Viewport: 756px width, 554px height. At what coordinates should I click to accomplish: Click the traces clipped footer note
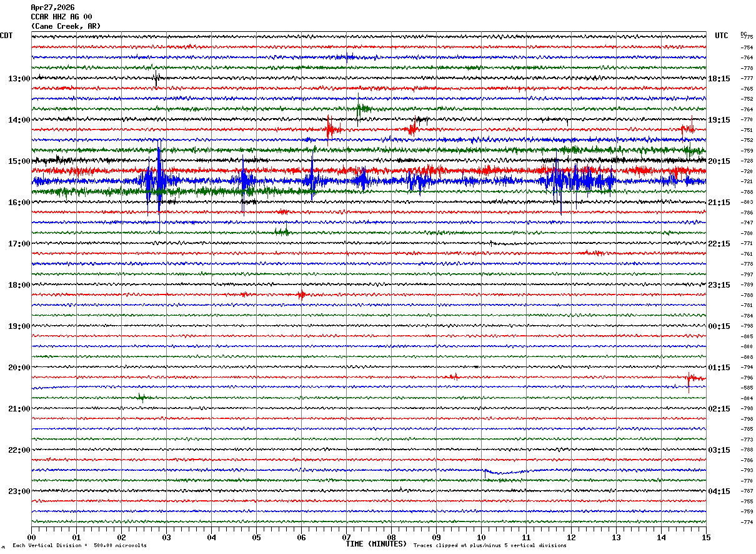pyautogui.click(x=490, y=546)
